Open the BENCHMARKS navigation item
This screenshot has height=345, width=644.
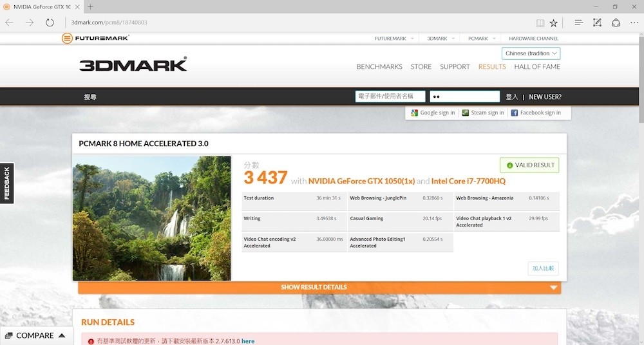coord(379,66)
